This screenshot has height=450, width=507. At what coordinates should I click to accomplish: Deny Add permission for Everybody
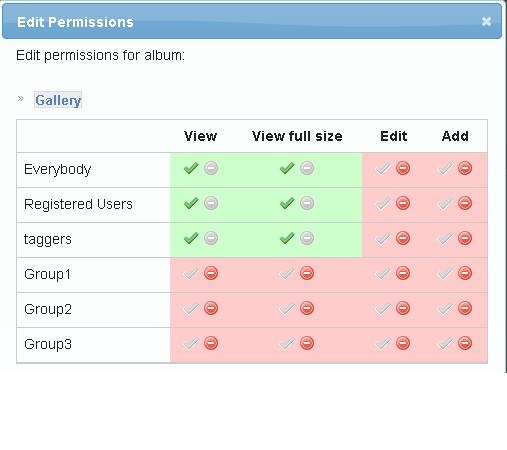(x=465, y=168)
